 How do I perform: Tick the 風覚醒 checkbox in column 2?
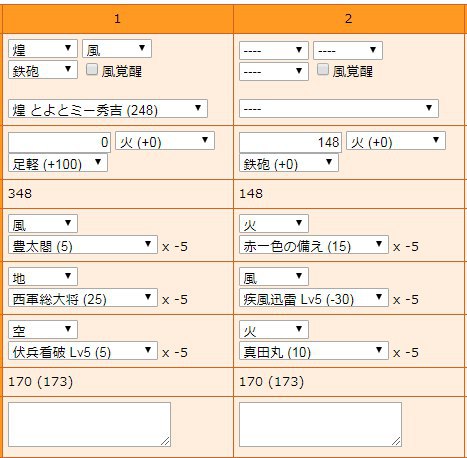(322, 69)
